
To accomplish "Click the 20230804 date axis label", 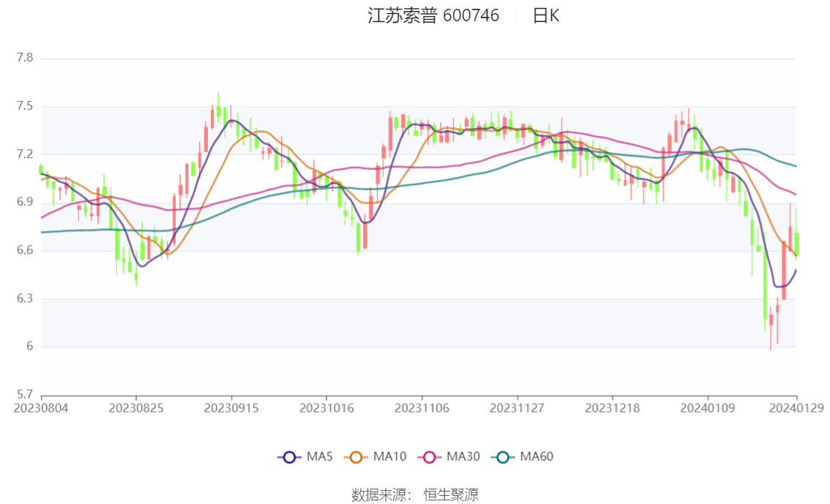I will [41, 407].
